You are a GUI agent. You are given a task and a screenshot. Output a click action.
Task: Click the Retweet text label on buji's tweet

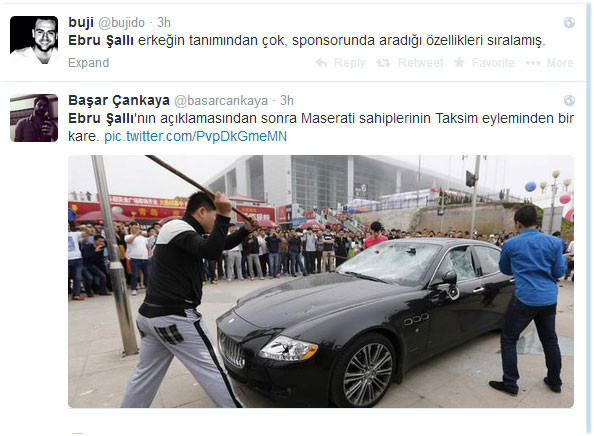(421, 63)
